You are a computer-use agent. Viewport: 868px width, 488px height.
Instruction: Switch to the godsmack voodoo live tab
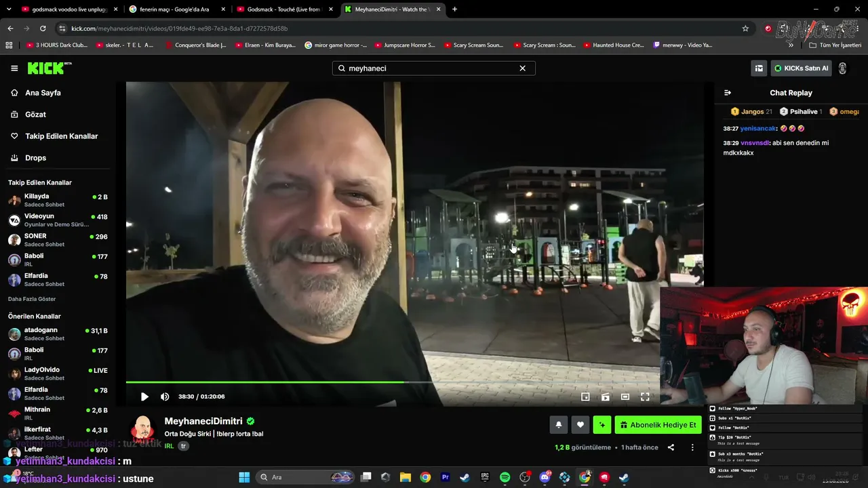point(70,9)
